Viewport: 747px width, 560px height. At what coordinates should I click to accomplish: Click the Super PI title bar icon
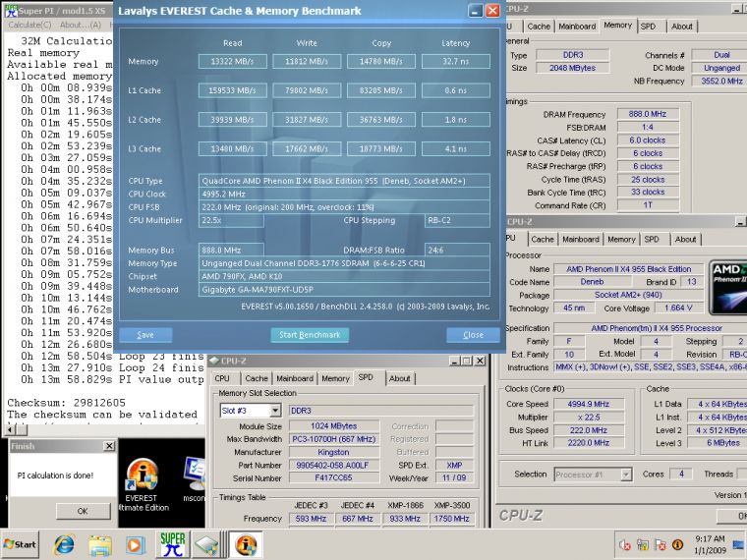[11, 11]
